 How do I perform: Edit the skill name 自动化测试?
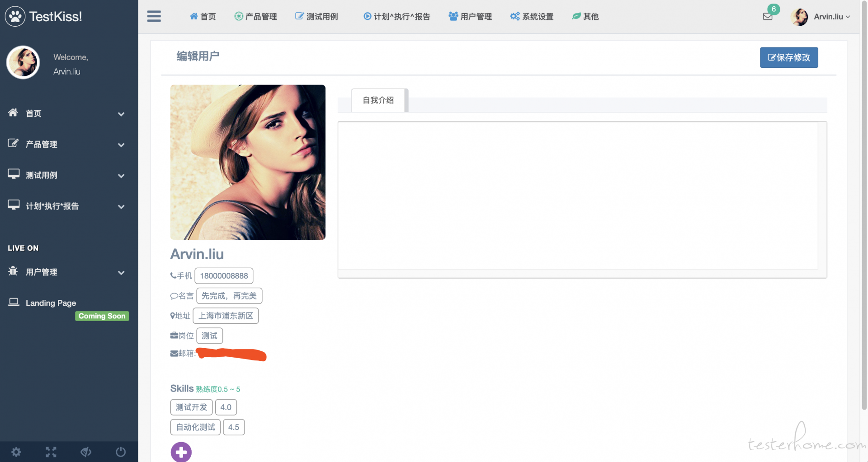[195, 427]
